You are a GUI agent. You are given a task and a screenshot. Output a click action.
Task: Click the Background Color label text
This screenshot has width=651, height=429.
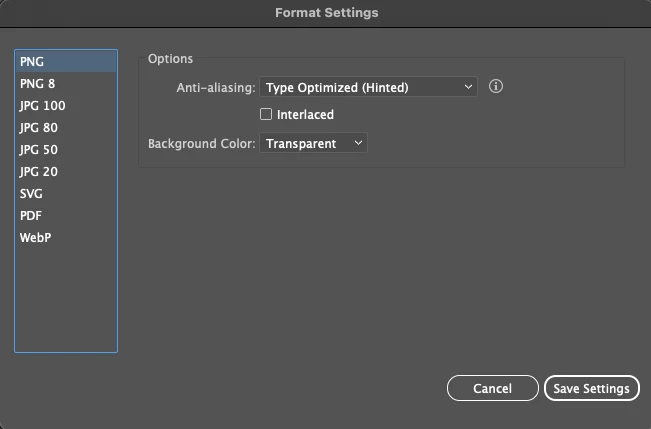(202, 144)
